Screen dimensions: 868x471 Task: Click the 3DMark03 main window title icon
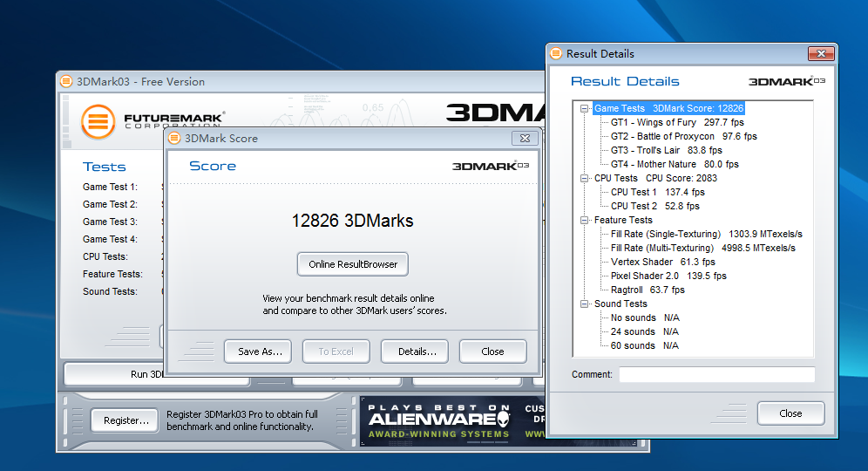(66, 81)
